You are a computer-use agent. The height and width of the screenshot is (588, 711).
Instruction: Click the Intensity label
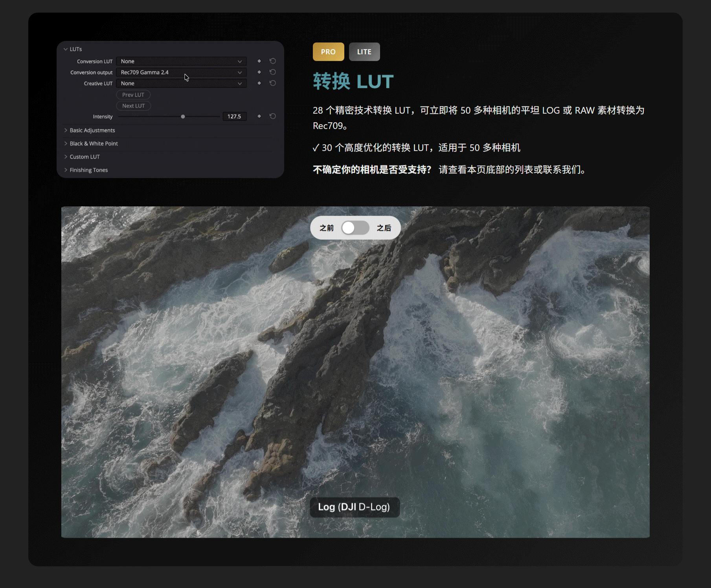(x=103, y=116)
